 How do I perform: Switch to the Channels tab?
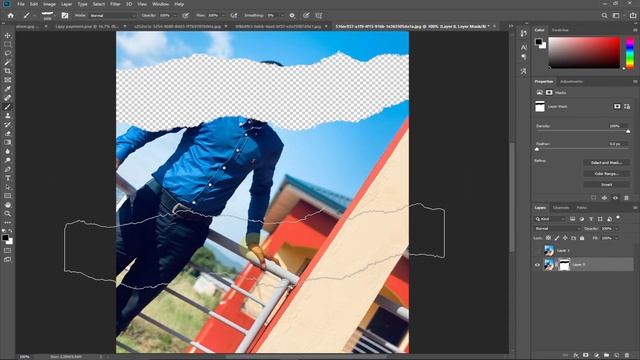[561, 208]
